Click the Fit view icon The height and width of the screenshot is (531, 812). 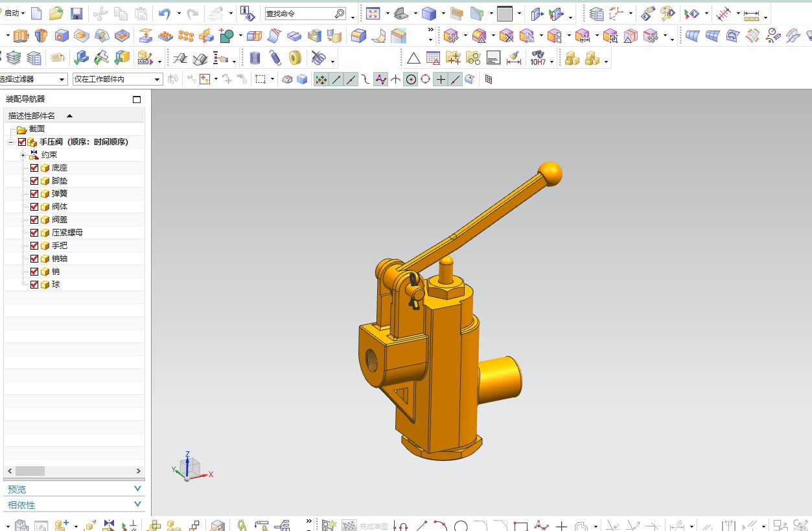(373, 13)
